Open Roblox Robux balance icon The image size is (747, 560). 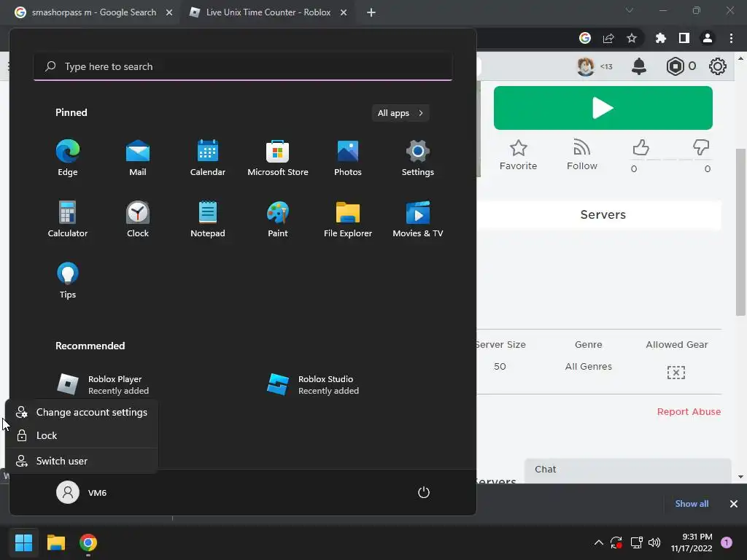(x=675, y=66)
